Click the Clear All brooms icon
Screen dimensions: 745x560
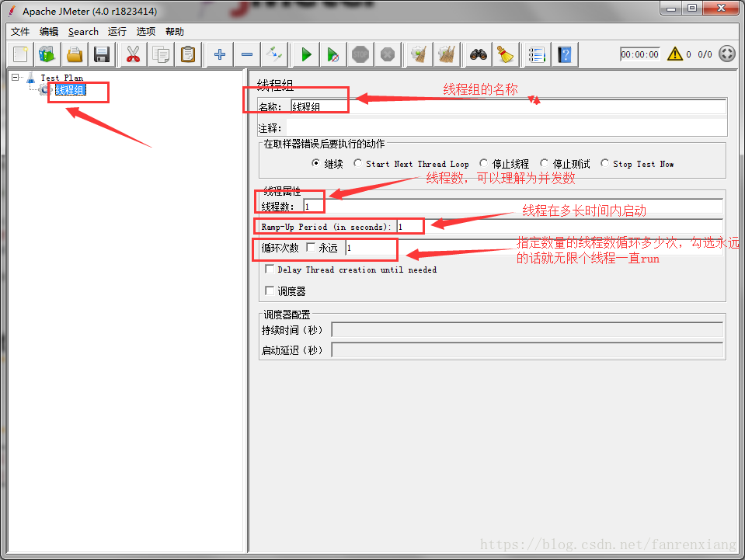(x=447, y=54)
